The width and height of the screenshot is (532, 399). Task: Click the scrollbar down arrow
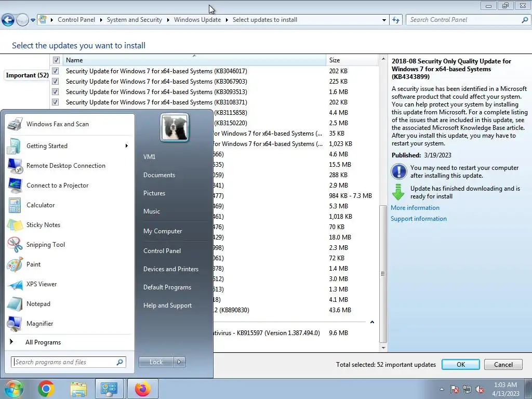[383, 348]
